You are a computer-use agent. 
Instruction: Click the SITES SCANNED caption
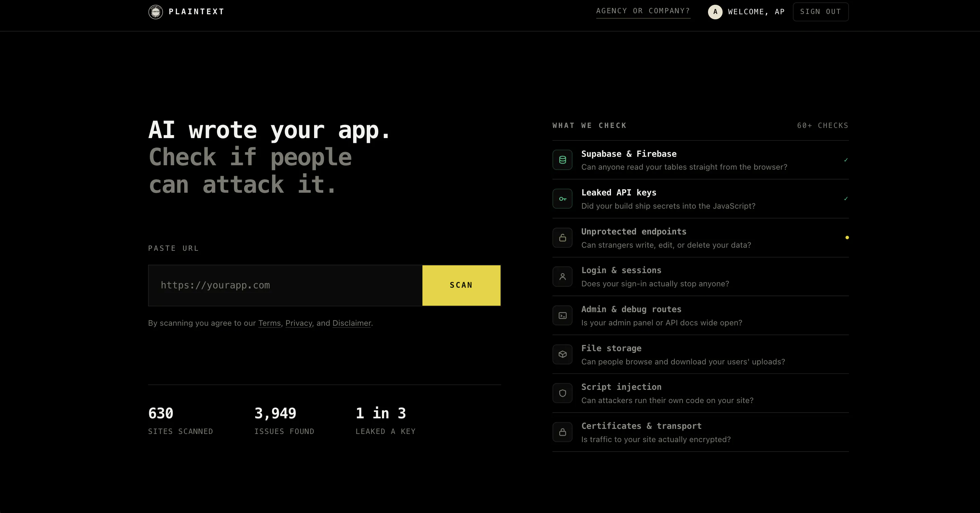tap(180, 431)
